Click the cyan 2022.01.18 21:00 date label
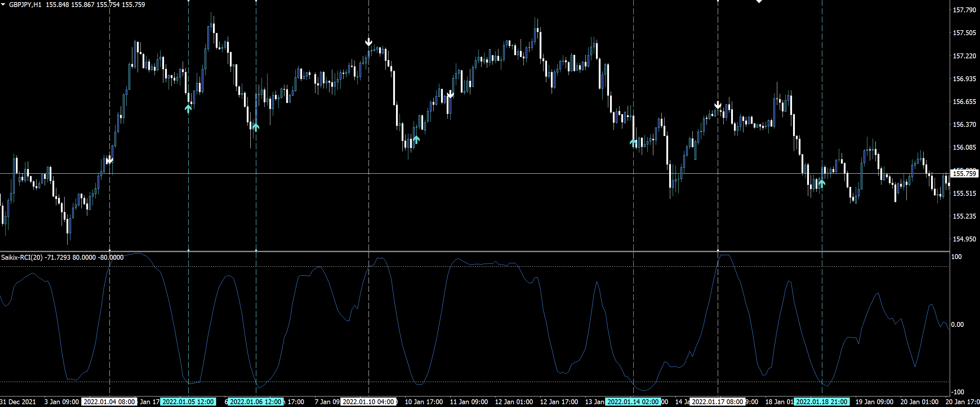This screenshot has width=980, height=407. 822,402
